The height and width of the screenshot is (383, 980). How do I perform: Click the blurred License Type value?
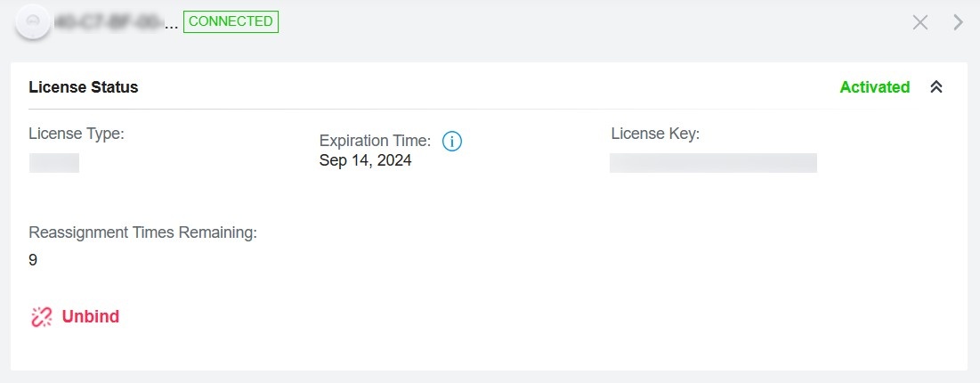[54, 162]
